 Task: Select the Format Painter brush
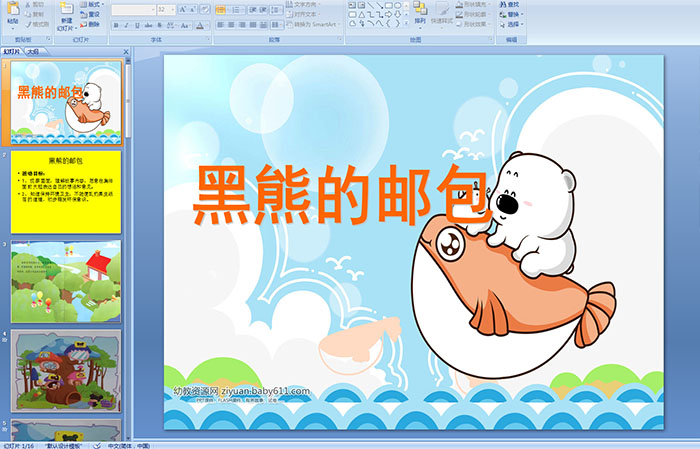pyautogui.click(x=29, y=25)
